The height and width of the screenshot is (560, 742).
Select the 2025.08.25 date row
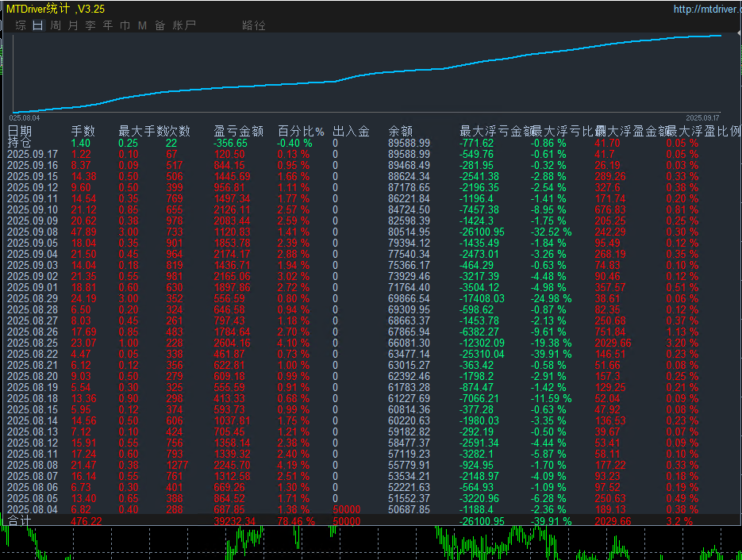coord(33,343)
